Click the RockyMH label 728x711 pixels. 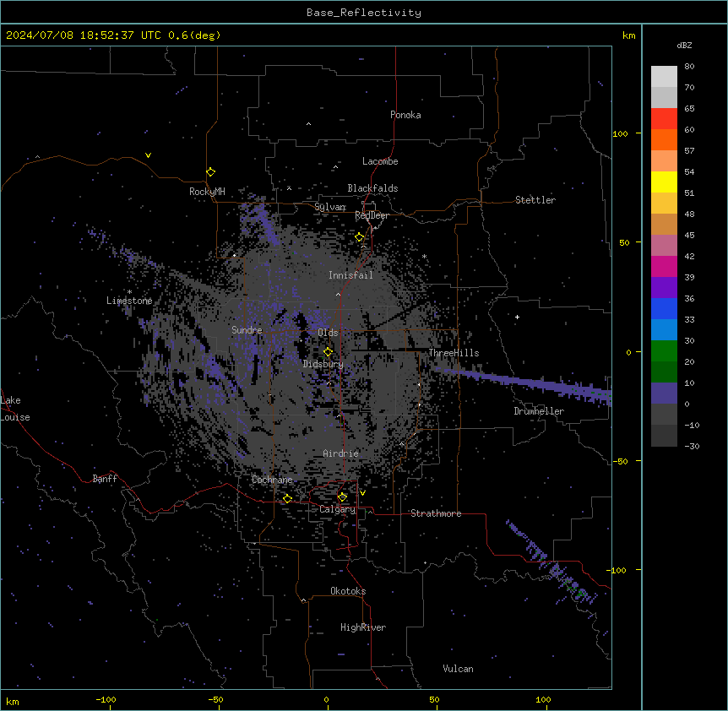[x=207, y=192]
